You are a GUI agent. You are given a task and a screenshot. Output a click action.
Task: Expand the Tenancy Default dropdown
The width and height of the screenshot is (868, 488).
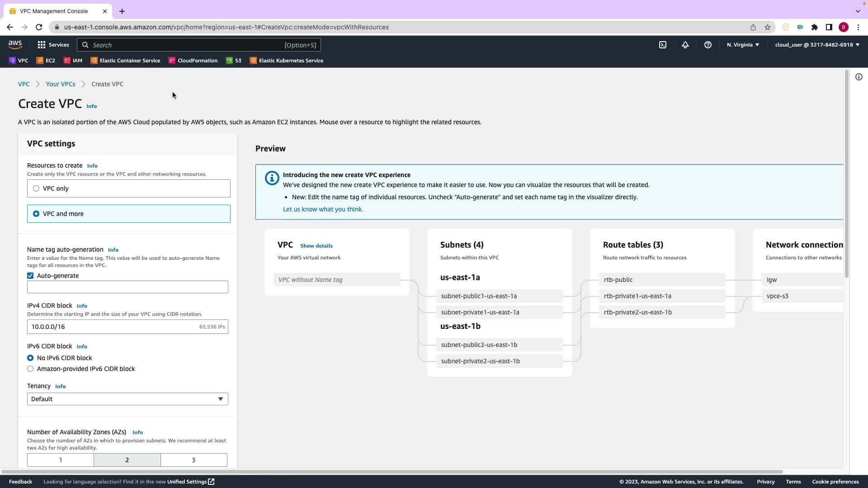tap(127, 399)
